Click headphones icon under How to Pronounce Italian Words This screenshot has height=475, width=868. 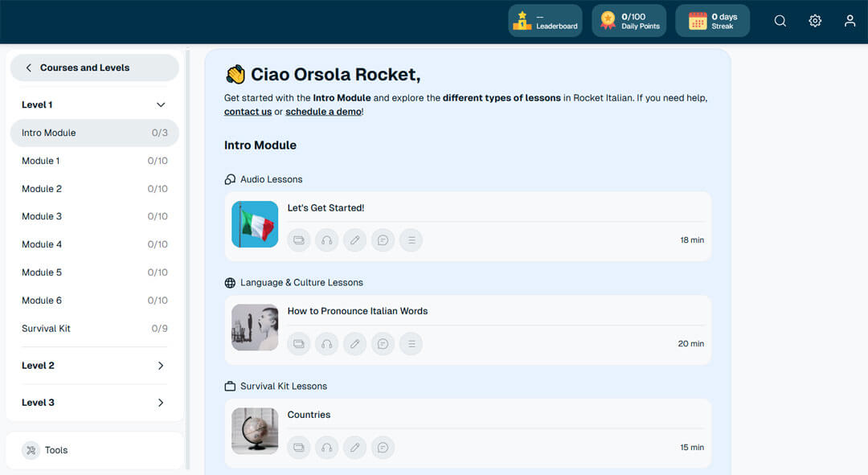pos(327,344)
